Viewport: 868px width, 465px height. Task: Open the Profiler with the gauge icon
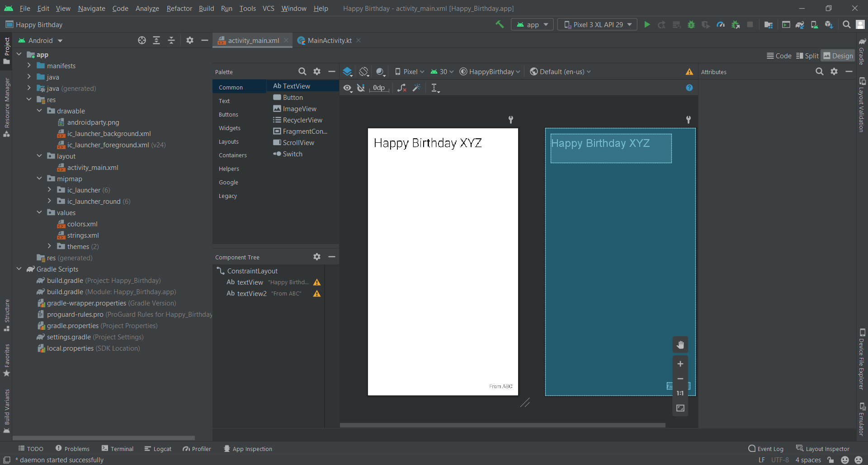(721, 24)
